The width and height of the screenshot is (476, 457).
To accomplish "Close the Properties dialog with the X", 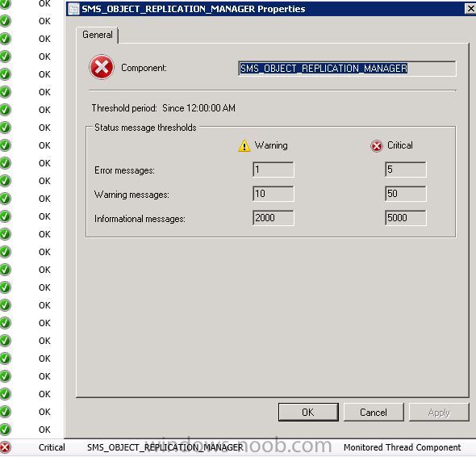I will tap(470, 9).
